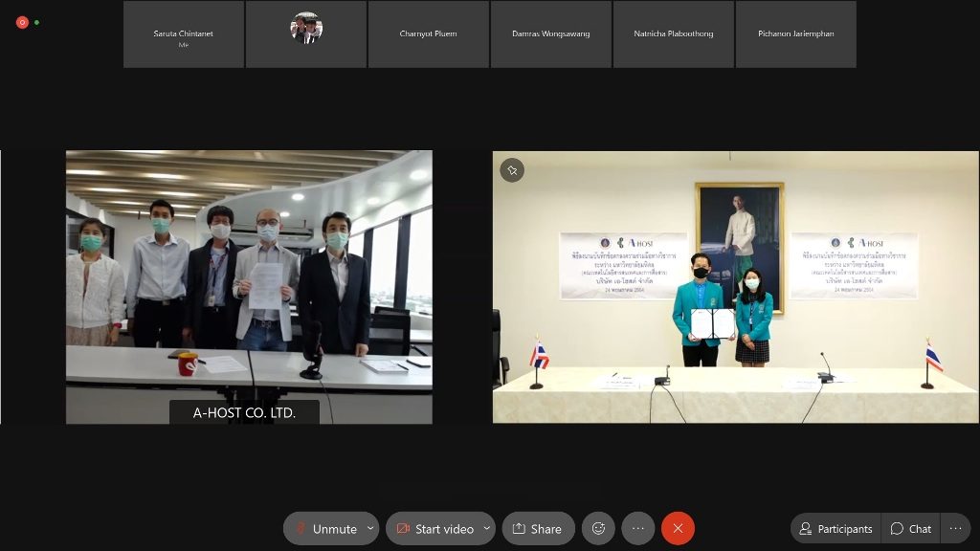Leave meeting with red X button
Screen dimensions: 980x551
pyautogui.click(x=678, y=528)
